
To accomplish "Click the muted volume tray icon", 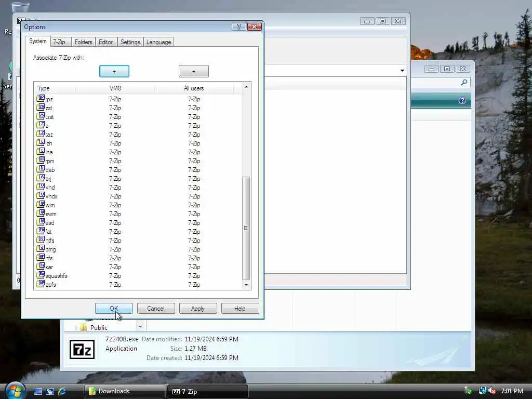I will [x=492, y=391].
